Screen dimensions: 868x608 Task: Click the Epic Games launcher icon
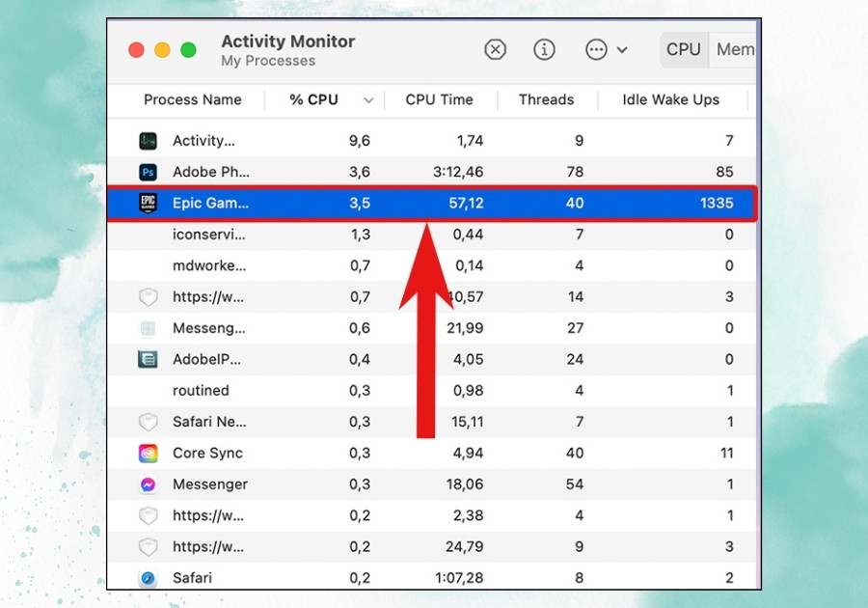pos(148,204)
